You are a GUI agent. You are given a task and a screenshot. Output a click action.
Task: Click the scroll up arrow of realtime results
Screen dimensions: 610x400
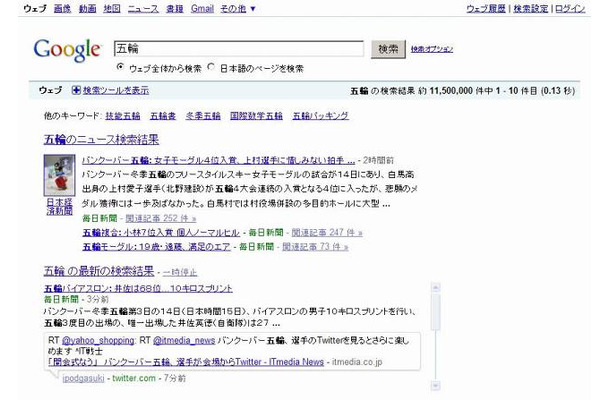coord(436,288)
